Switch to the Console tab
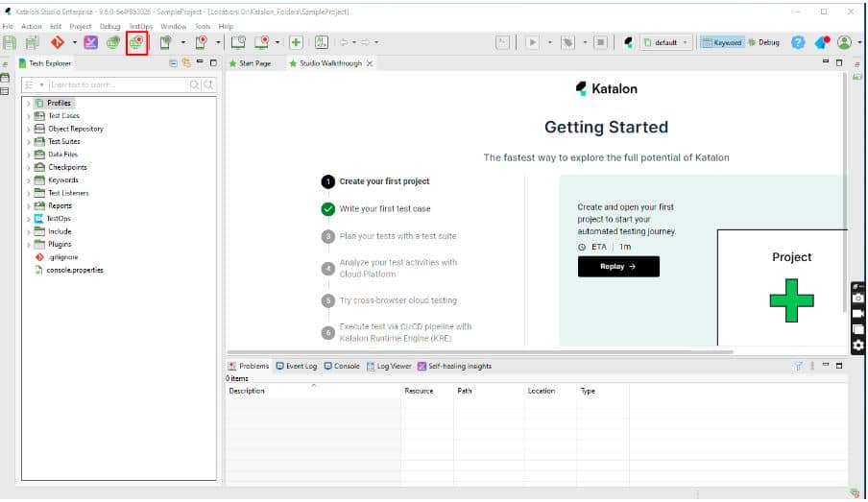The width and height of the screenshot is (868, 502). pyautogui.click(x=342, y=366)
